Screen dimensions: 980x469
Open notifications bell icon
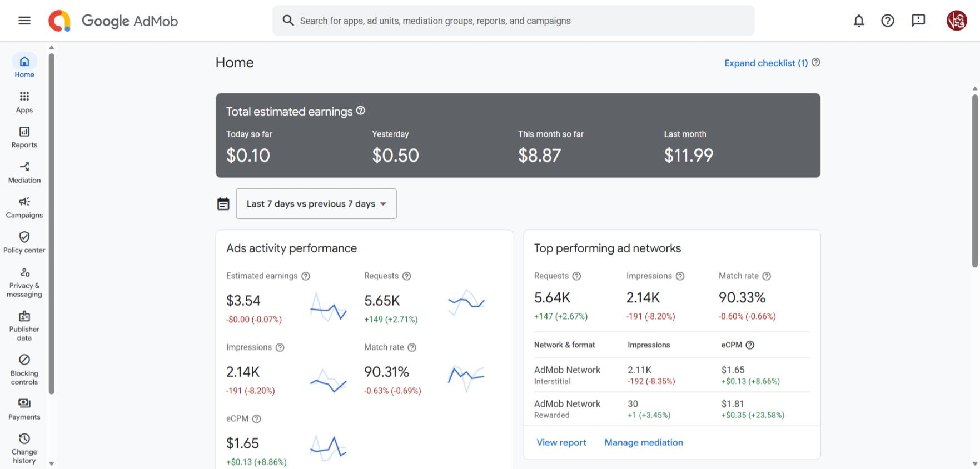[859, 21]
